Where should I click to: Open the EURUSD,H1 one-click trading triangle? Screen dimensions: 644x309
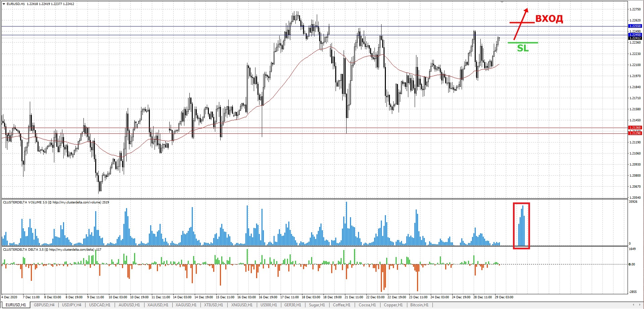pyautogui.click(x=4, y=4)
